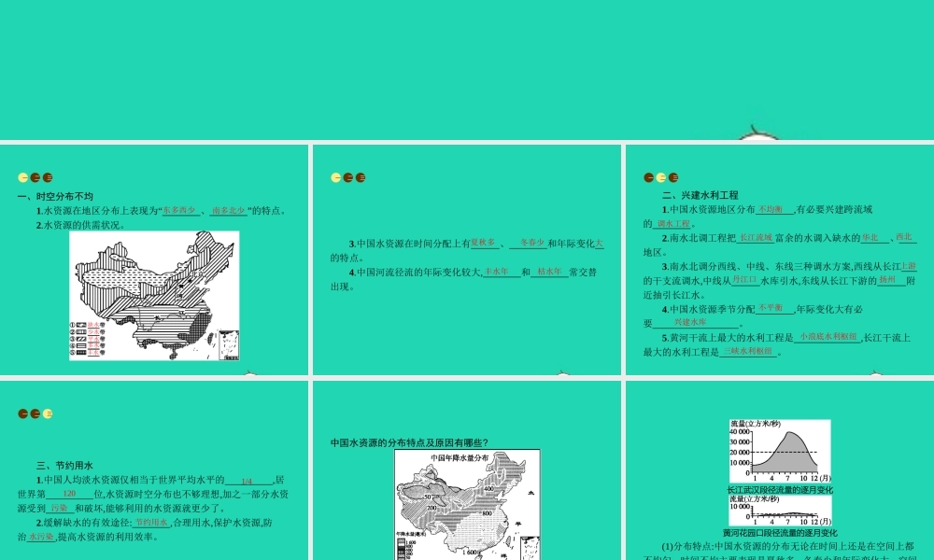Click the text (1)分布特点 under the charts
Viewport: 934px width, 560px height.
pyautogui.click(x=686, y=546)
